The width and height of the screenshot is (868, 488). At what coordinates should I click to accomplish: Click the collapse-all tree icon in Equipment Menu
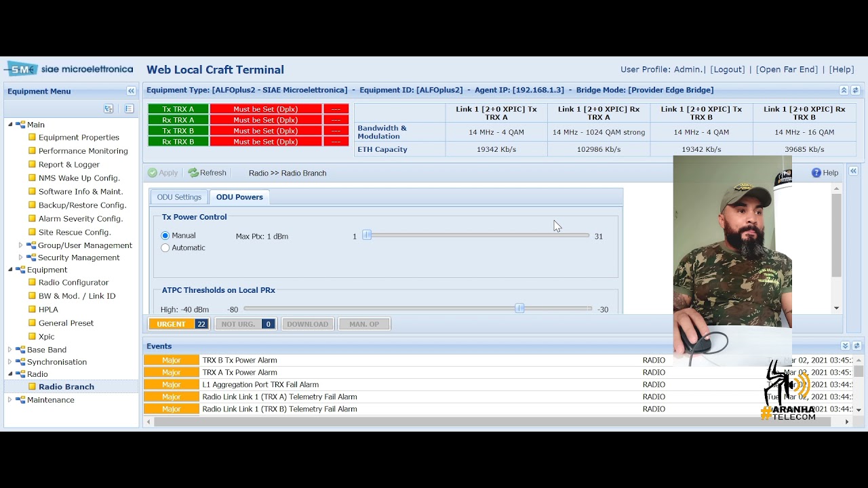129,108
